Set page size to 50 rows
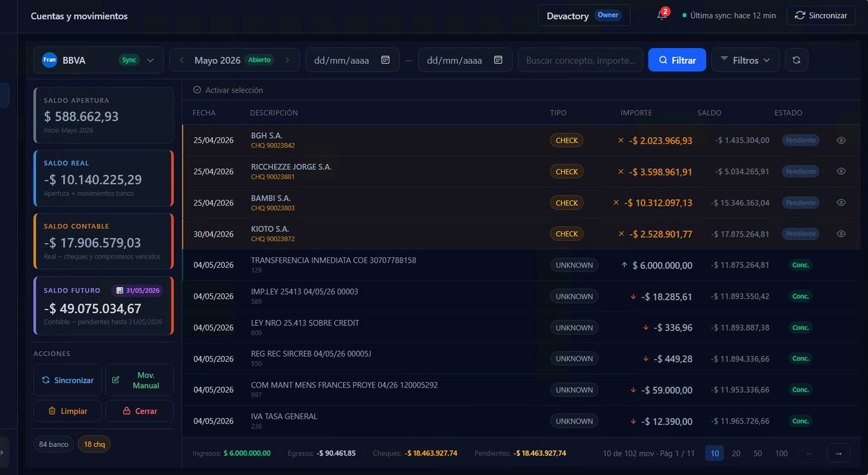The image size is (868, 475). pos(758,453)
